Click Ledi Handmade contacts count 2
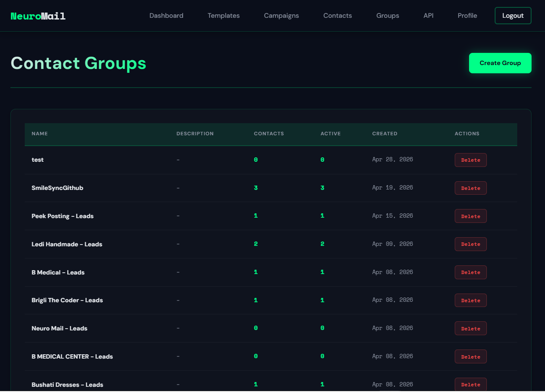The image size is (545, 392). pyautogui.click(x=256, y=244)
